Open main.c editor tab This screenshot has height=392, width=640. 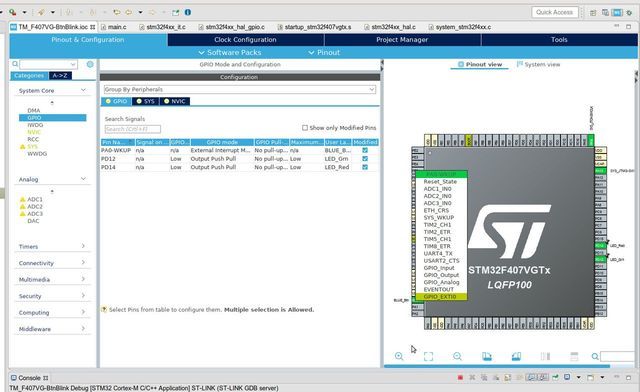click(x=114, y=27)
